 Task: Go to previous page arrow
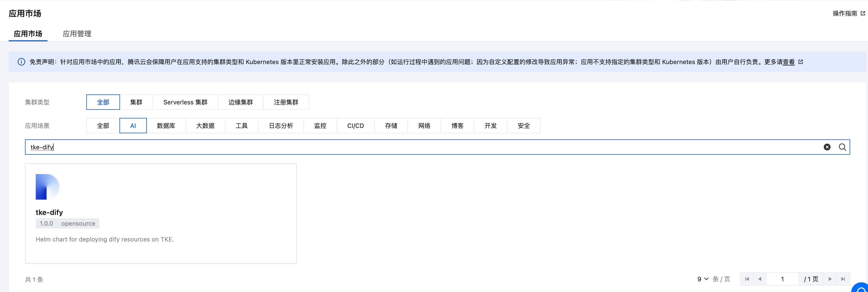click(759, 279)
